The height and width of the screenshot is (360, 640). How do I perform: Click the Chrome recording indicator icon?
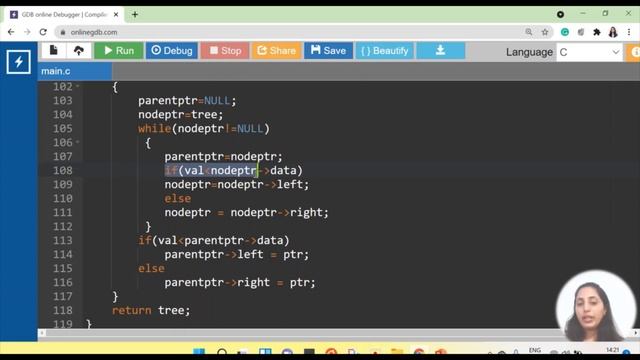pyautogui.click(x=560, y=14)
